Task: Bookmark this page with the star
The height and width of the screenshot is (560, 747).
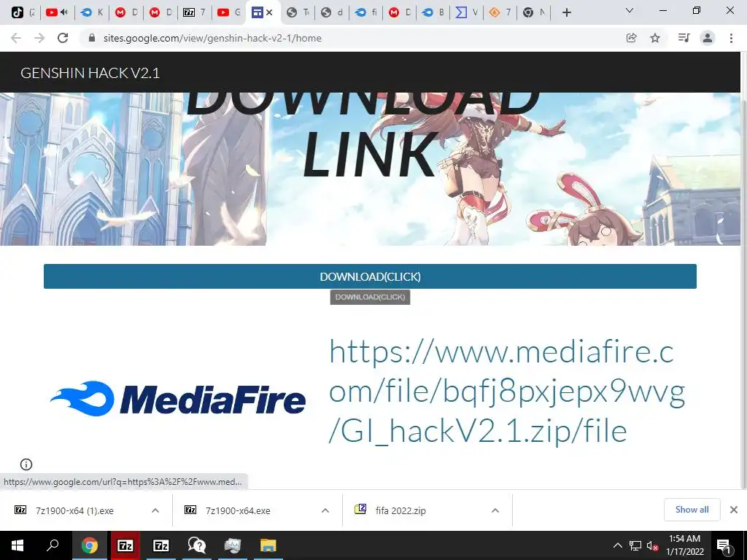Action: pyautogui.click(x=655, y=38)
